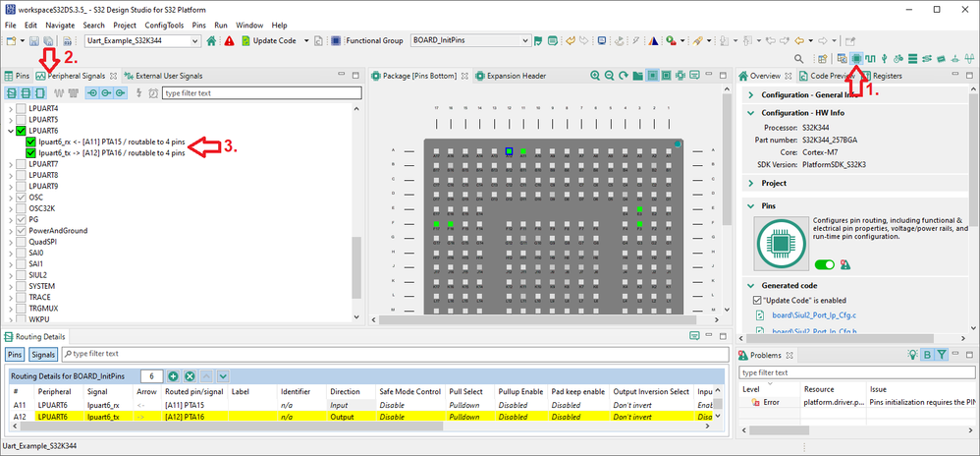
Task: Open the ConfigTools menu
Action: [164, 26]
